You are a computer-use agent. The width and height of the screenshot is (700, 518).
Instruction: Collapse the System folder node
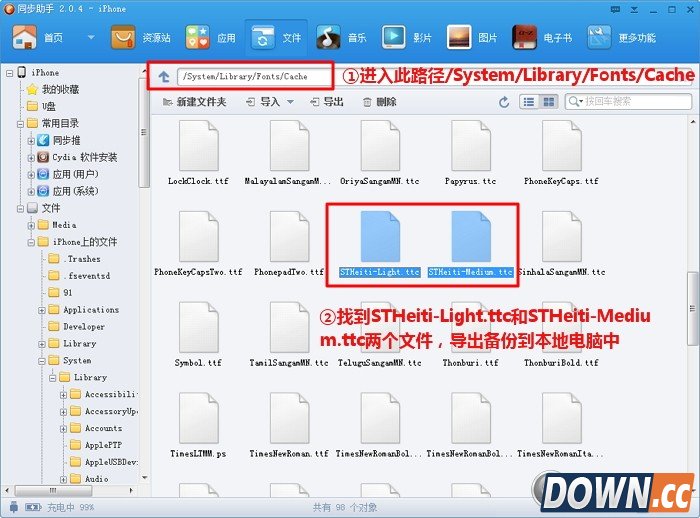(x=42, y=361)
